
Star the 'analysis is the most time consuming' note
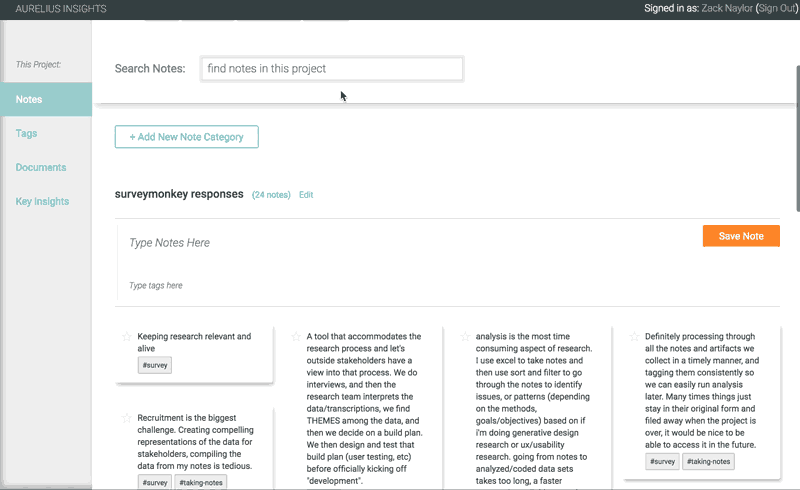[466, 337]
